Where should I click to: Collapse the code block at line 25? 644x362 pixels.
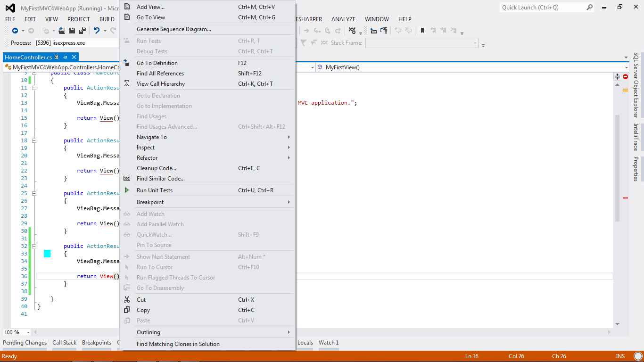[34, 193]
